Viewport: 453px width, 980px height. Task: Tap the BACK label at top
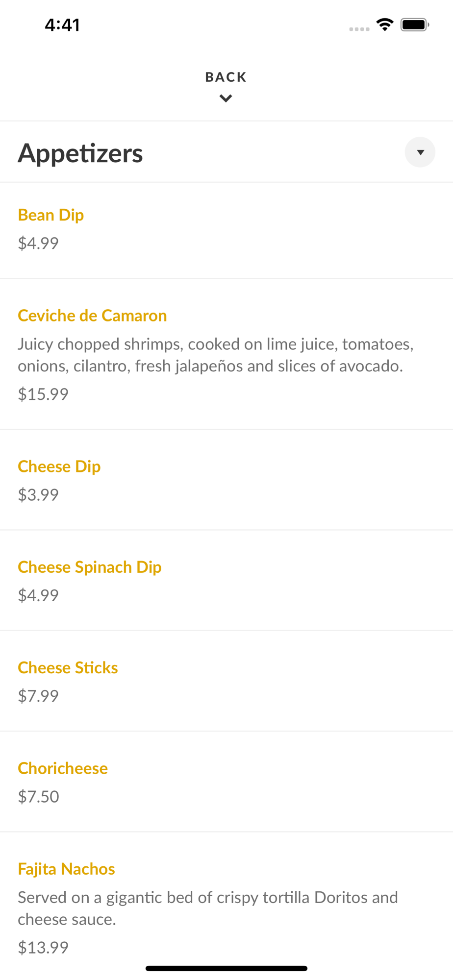point(226,77)
